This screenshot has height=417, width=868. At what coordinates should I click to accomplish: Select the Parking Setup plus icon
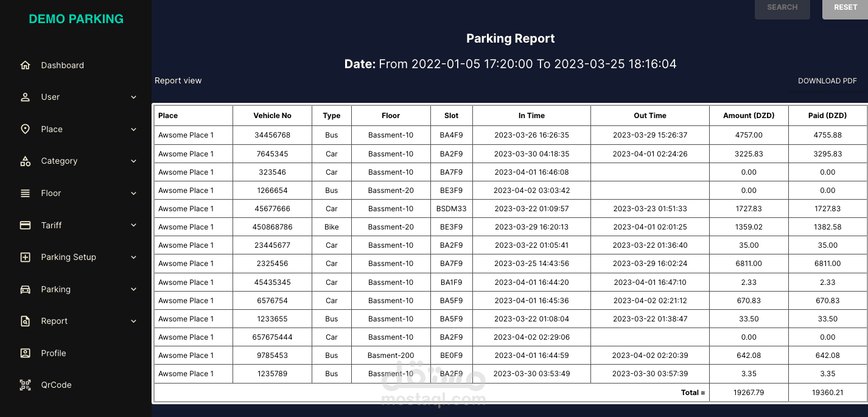pyautogui.click(x=25, y=257)
